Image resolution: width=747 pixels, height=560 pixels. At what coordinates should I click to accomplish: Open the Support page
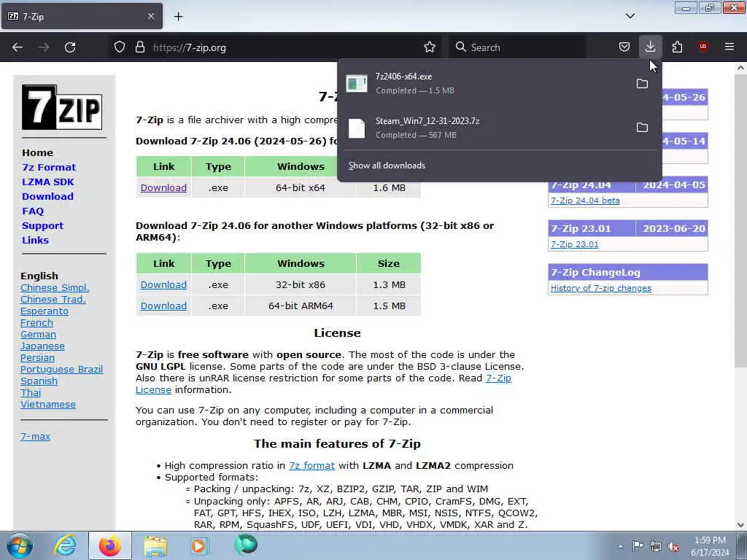coord(42,226)
